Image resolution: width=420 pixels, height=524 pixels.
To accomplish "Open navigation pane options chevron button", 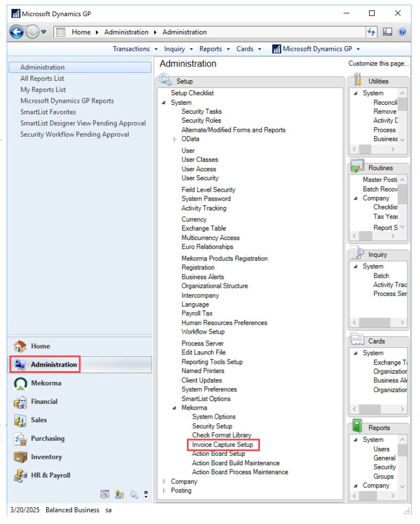I will (x=146, y=494).
